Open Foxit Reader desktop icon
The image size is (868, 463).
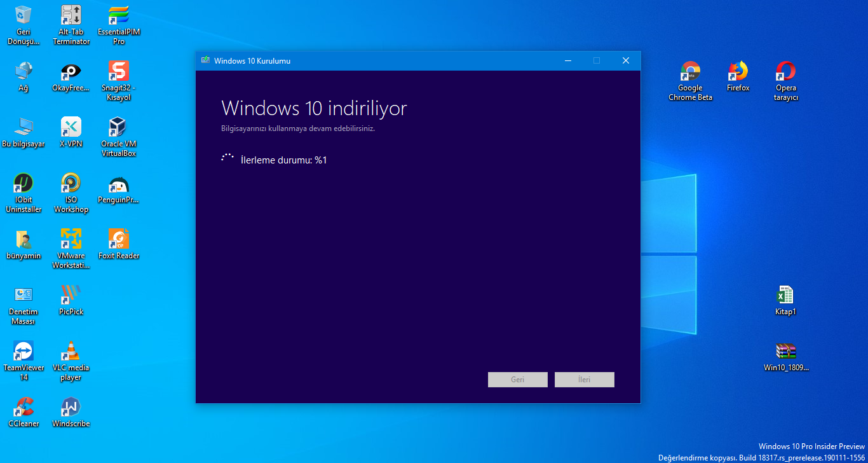pos(119,244)
